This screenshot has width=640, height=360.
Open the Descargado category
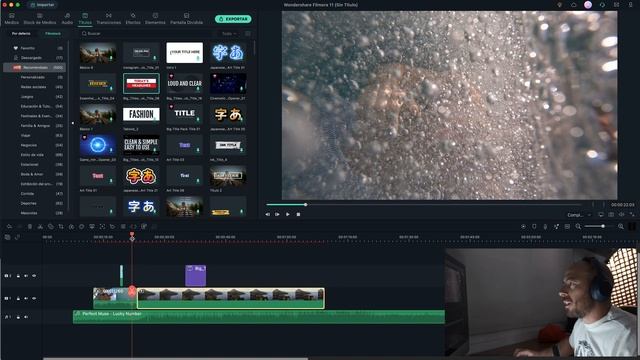click(x=34, y=58)
